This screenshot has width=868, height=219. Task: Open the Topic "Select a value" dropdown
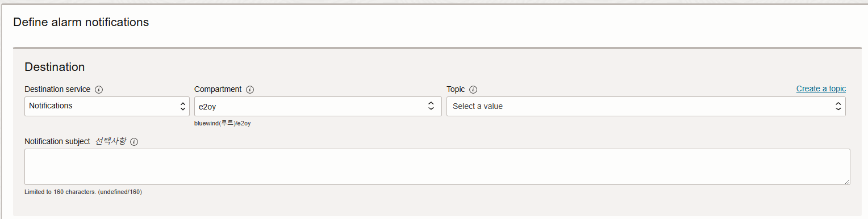point(646,106)
